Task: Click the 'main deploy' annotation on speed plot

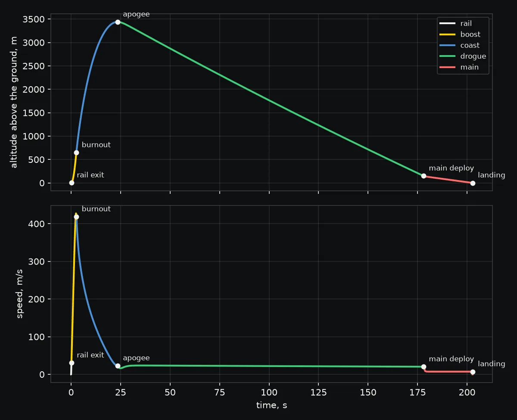Action: [451, 359]
